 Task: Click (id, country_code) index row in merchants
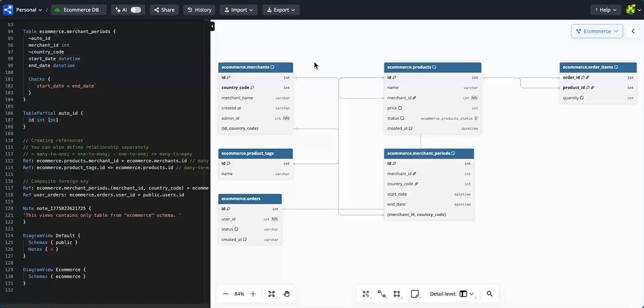click(255, 128)
